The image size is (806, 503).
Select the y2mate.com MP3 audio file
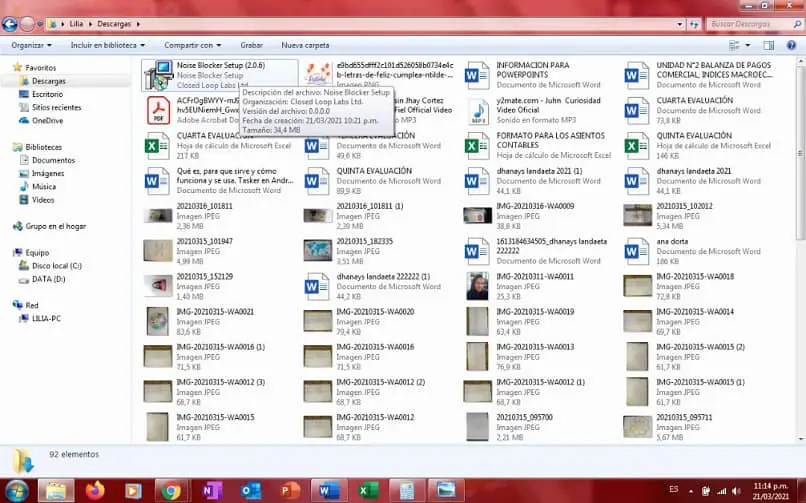478,112
